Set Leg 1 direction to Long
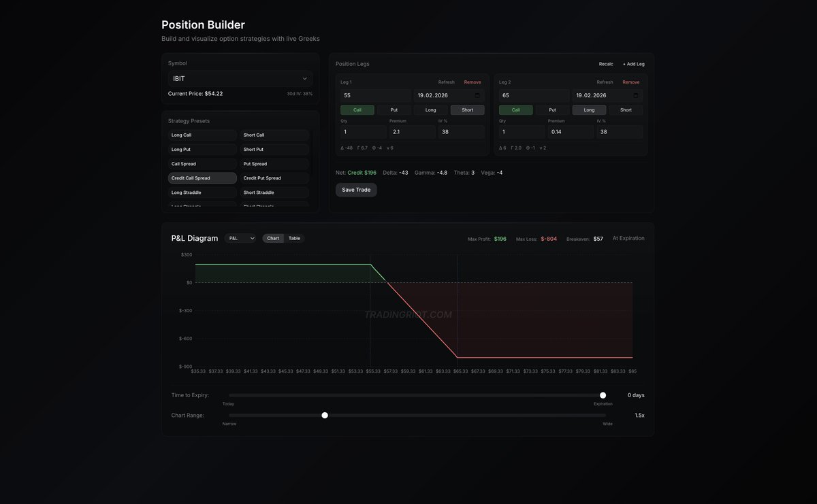 tap(430, 110)
